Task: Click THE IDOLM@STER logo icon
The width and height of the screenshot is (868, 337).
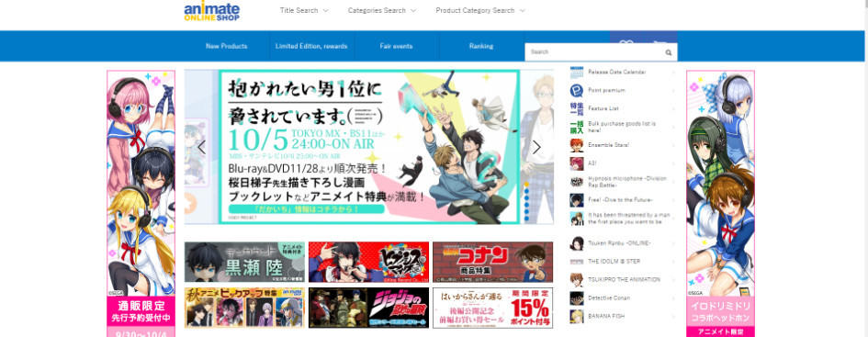Action: pyautogui.click(x=577, y=262)
